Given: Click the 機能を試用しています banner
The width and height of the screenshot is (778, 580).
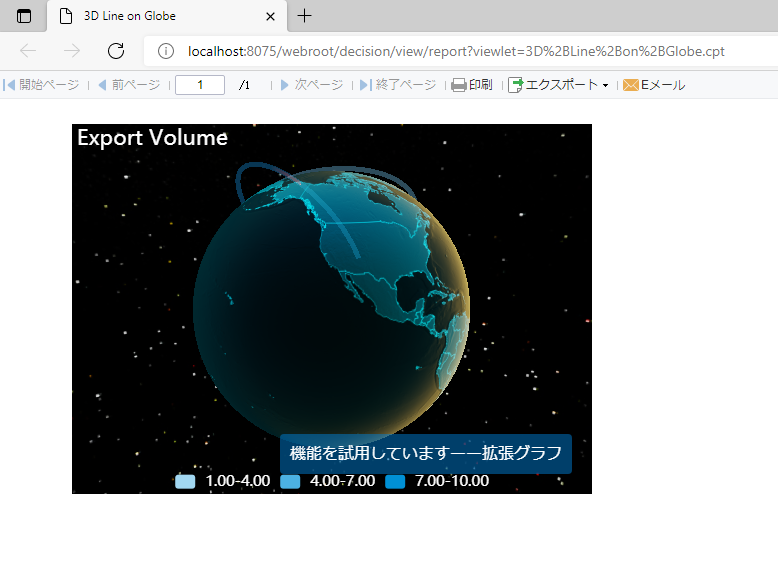Looking at the screenshot, I should click(x=426, y=453).
